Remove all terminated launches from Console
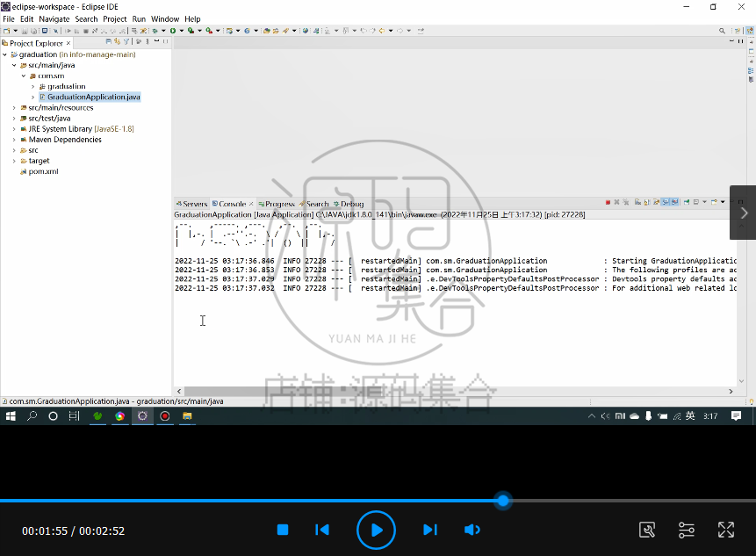Screen dimensions: 756x556 [626, 203]
